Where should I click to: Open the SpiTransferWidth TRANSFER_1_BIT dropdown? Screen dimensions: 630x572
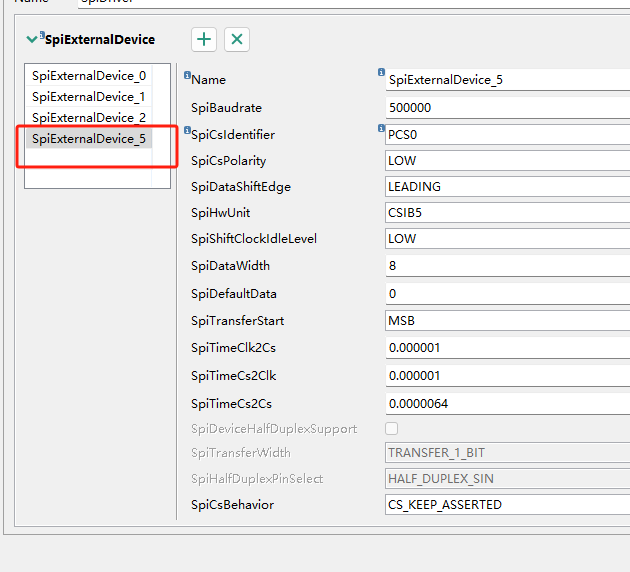(507, 453)
